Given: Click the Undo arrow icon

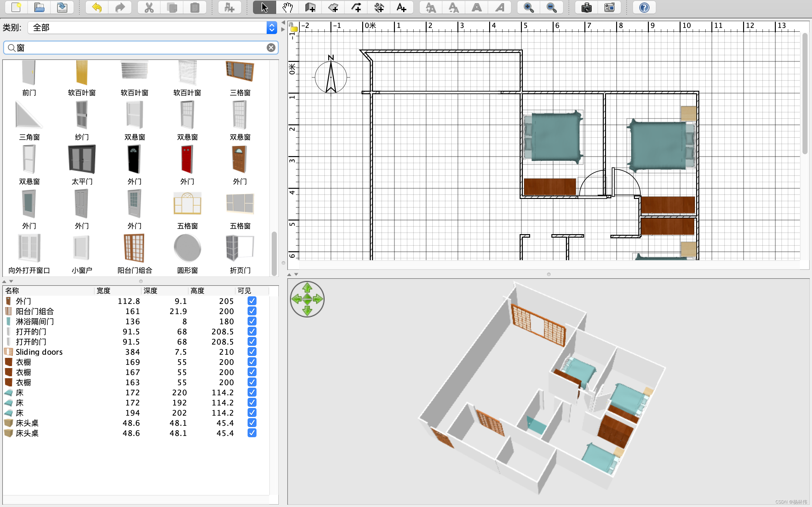Looking at the screenshot, I should 97,7.
